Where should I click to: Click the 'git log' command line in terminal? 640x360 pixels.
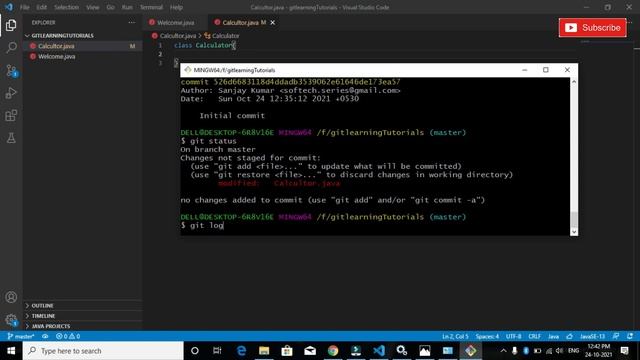[x=202, y=225]
